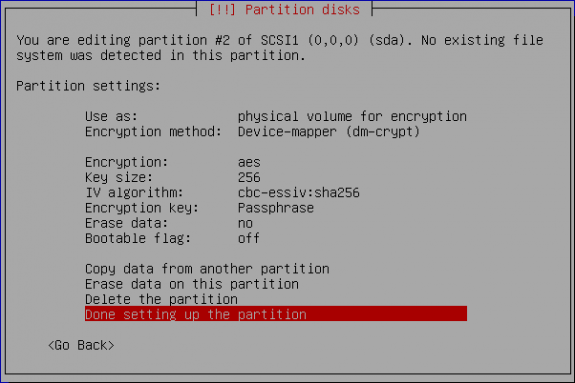Toggle the 'Bootable flag:' setting label
Image resolution: width=575 pixels, height=383 pixels.
click(x=138, y=238)
